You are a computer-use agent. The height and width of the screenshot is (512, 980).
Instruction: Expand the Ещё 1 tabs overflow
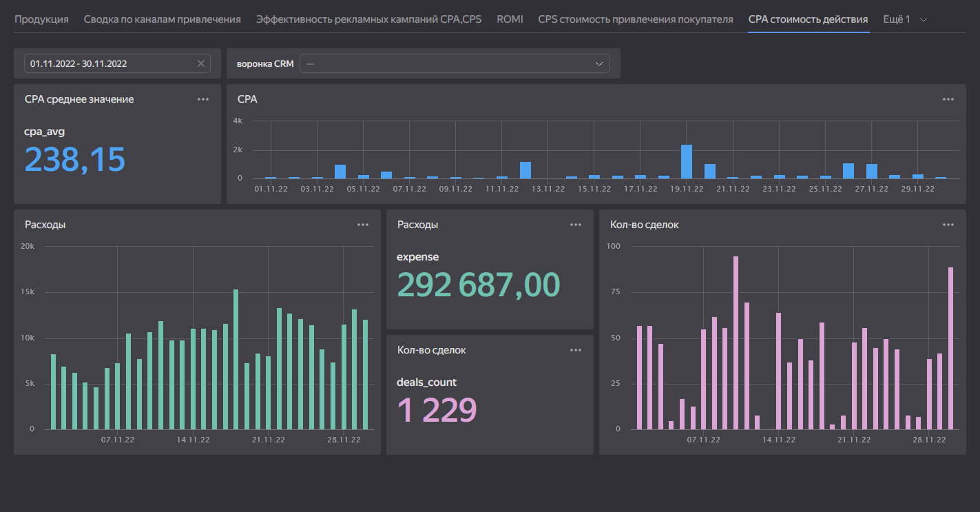905,19
